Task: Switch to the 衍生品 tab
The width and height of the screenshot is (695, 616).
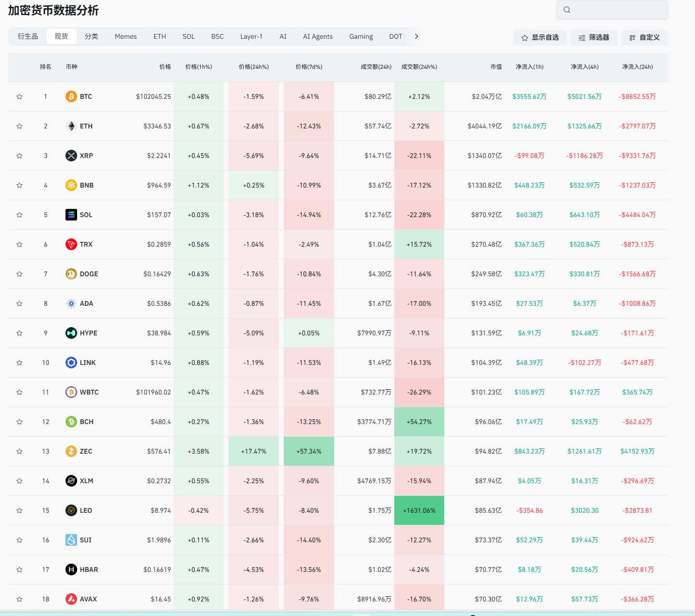Action: (28, 36)
